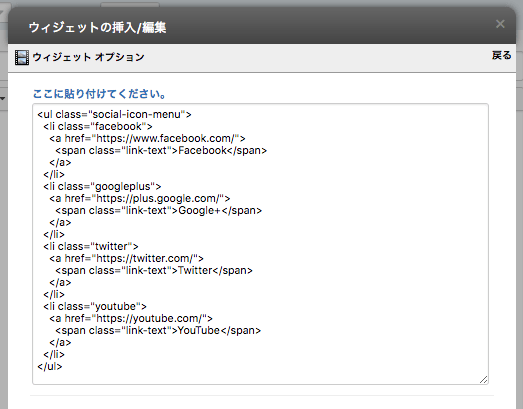
Task: Click inside the paste code textarea
Action: tap(260, 244)
